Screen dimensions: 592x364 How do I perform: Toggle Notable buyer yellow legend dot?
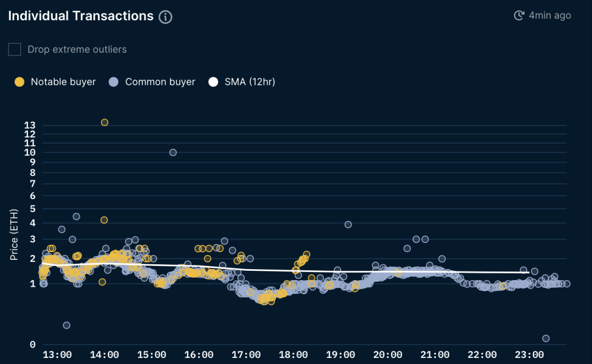pos(19,82)
